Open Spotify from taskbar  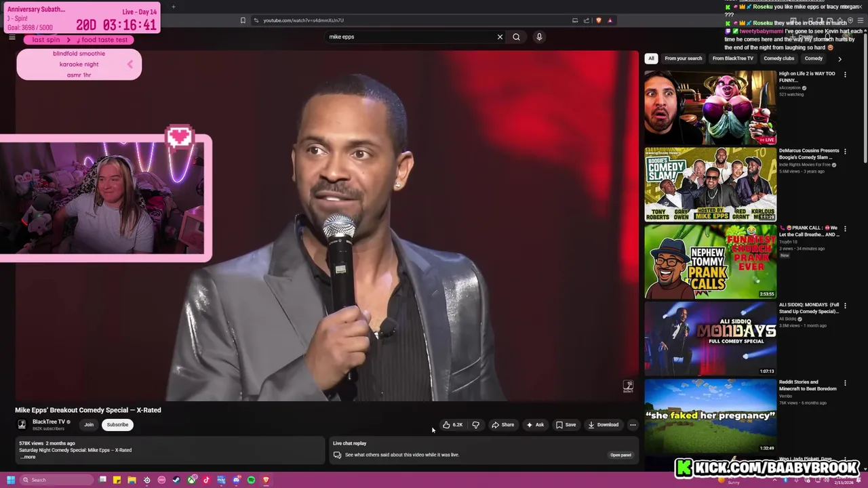pyautogui.click(x=251, y=480)
